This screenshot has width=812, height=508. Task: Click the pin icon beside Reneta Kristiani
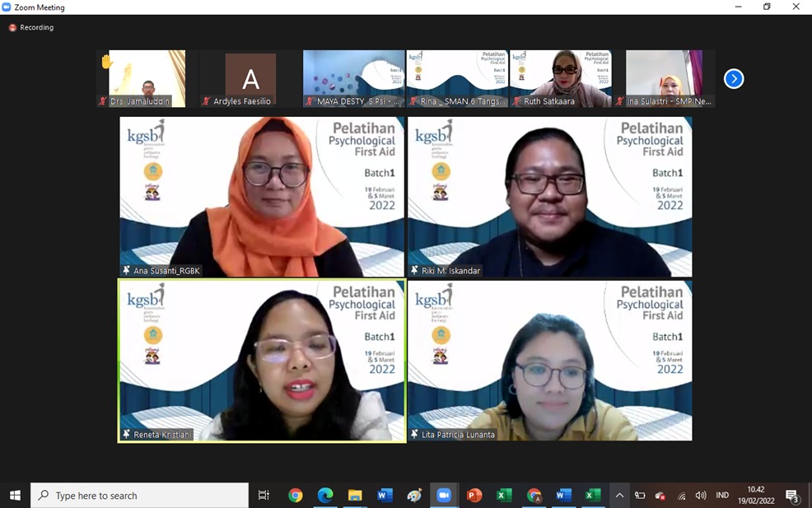coord(127,434)
